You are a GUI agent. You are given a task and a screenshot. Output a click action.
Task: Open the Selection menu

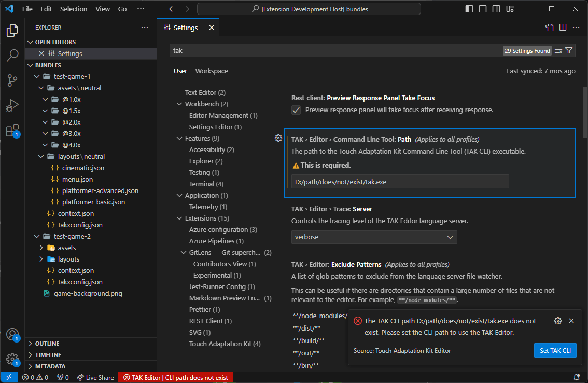(74, 9)
